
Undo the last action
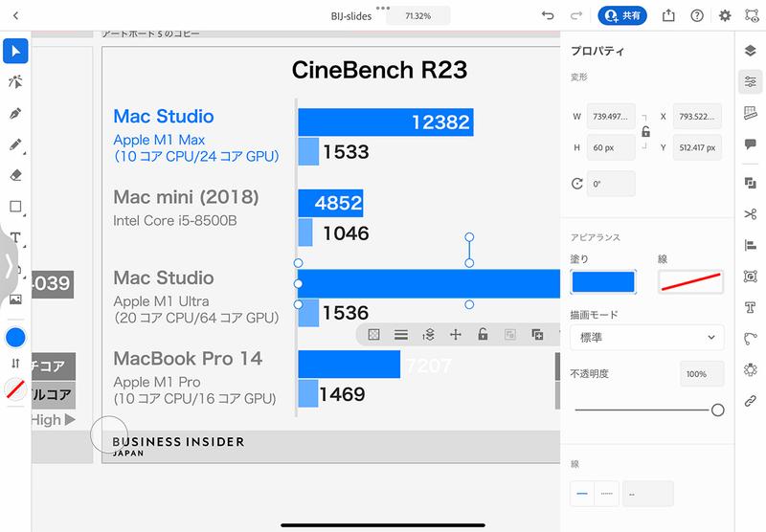548,15
